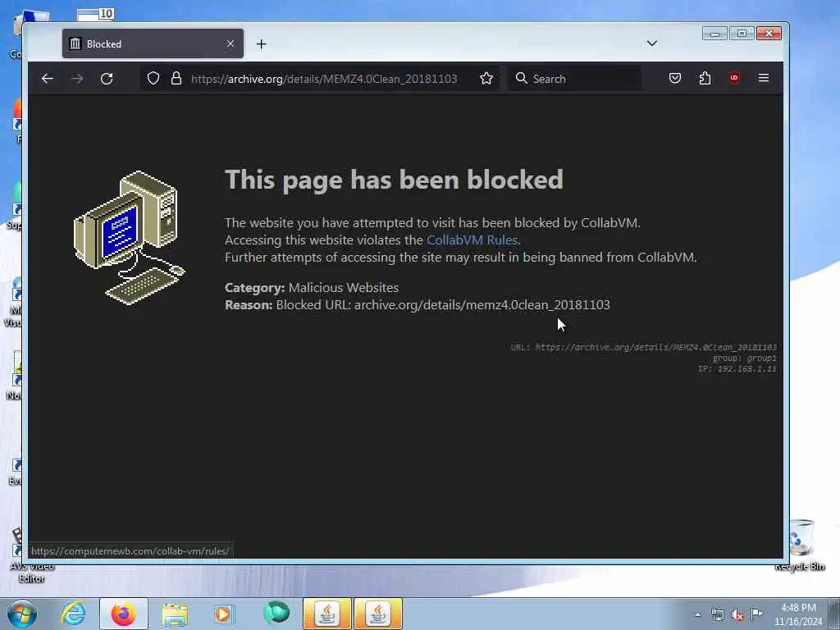Click the small URL debug line
This screenshot has height=630, width=840.
point(643,347)
